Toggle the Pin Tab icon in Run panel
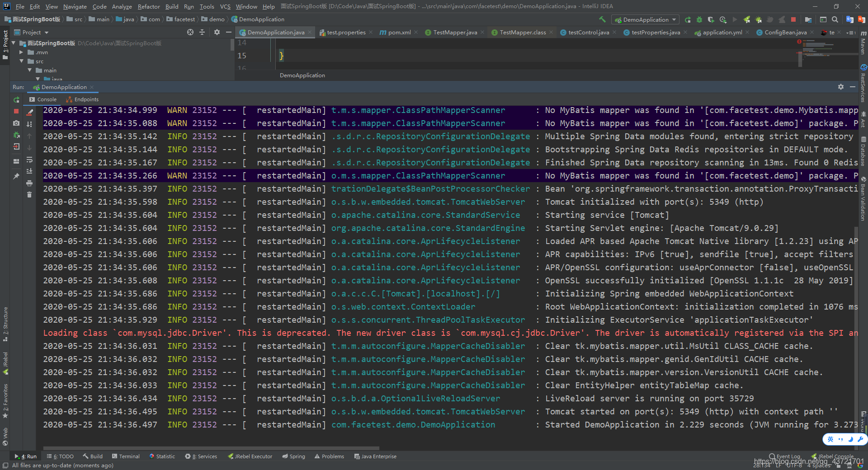The height and width of the screenshot is (470, 868). pos(16,176)
